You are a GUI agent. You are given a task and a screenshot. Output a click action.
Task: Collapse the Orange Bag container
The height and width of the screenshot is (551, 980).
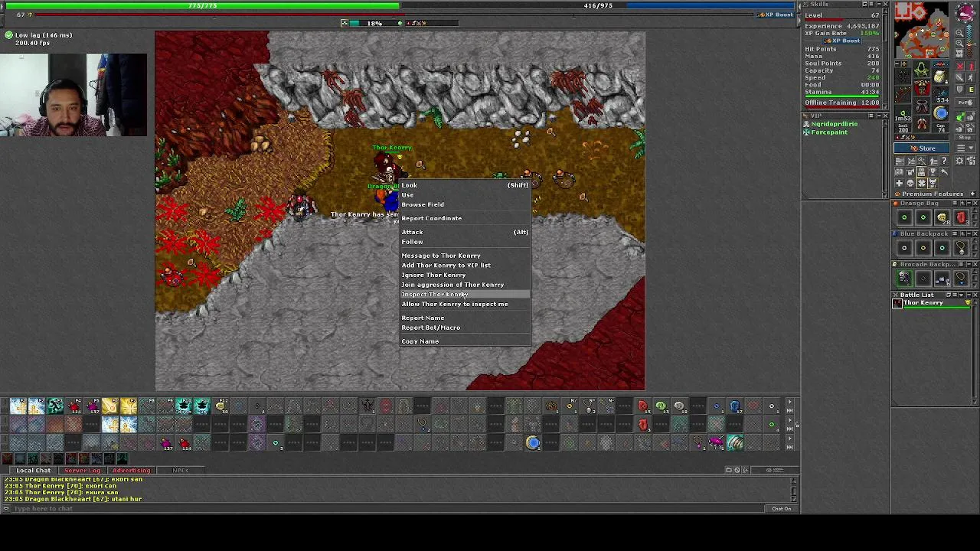969,203
